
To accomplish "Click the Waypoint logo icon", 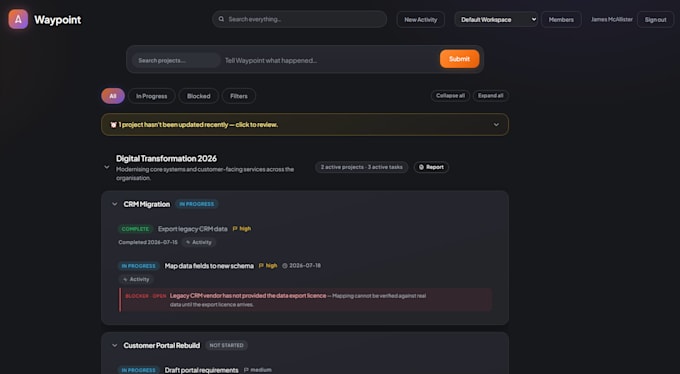I will click(18, 19).
